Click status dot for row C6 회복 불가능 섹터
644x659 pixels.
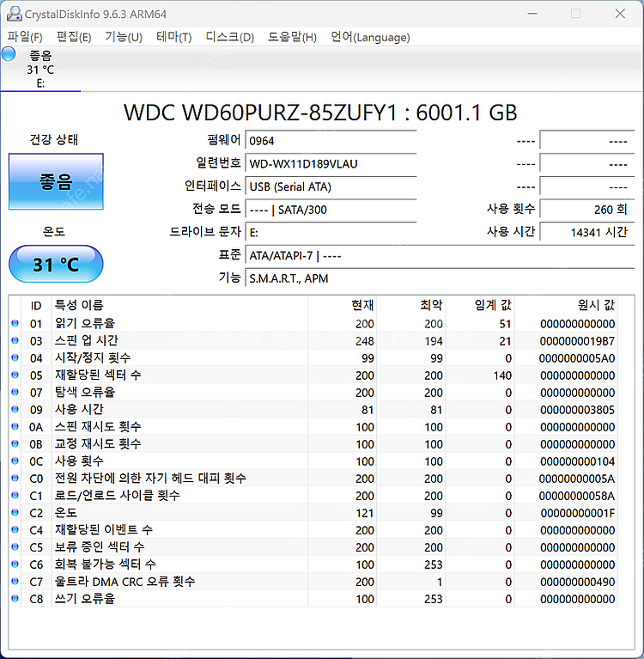(x=15, y=564)
